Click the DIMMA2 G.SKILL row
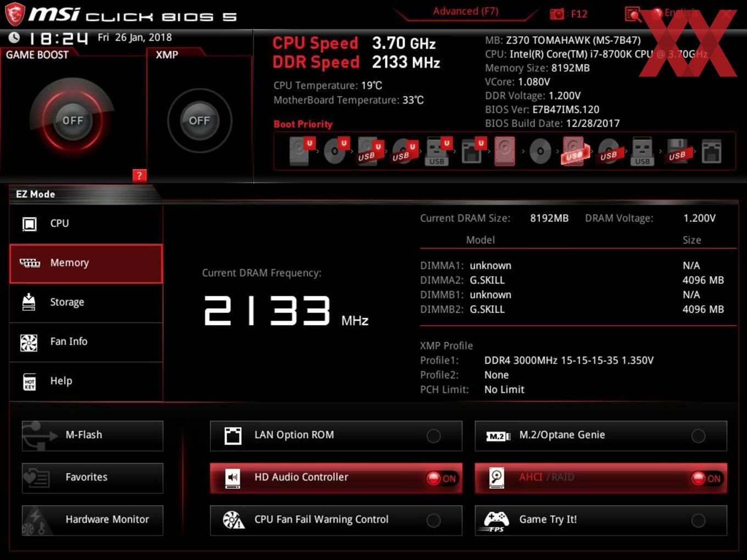The width and height of the screenshot is (747, 560). pyautogui.click(x=572, y=280)
